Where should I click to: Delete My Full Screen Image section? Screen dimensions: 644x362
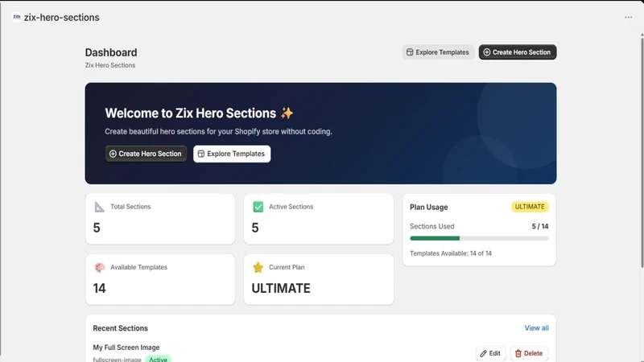click(x=529, y=353)
